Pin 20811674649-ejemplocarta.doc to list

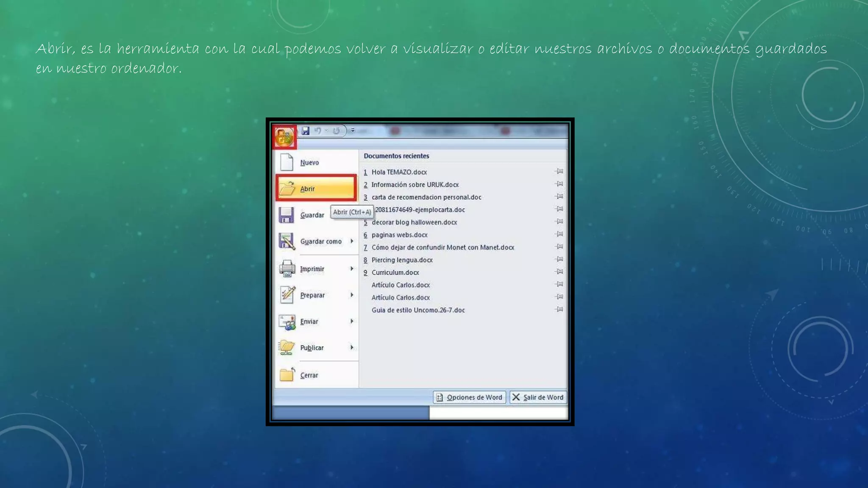pyautogui.click(x=559, y=209)
